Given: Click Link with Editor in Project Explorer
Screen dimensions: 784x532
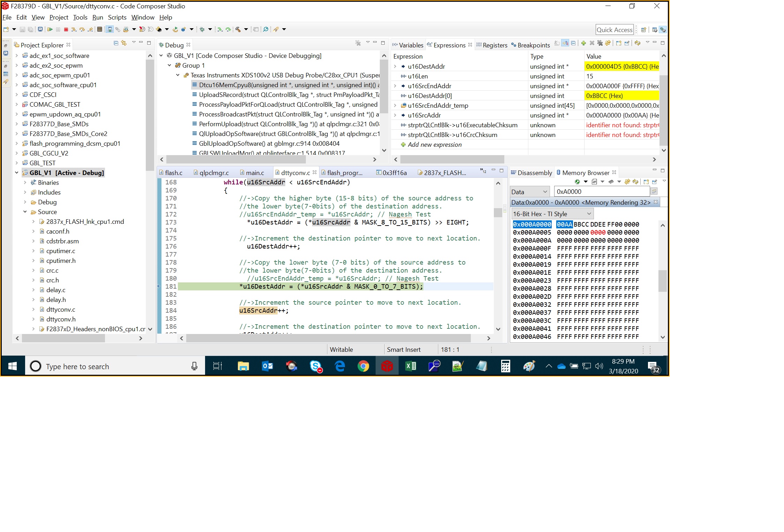Looking at the screenshot, I should [x=124, y=43].
